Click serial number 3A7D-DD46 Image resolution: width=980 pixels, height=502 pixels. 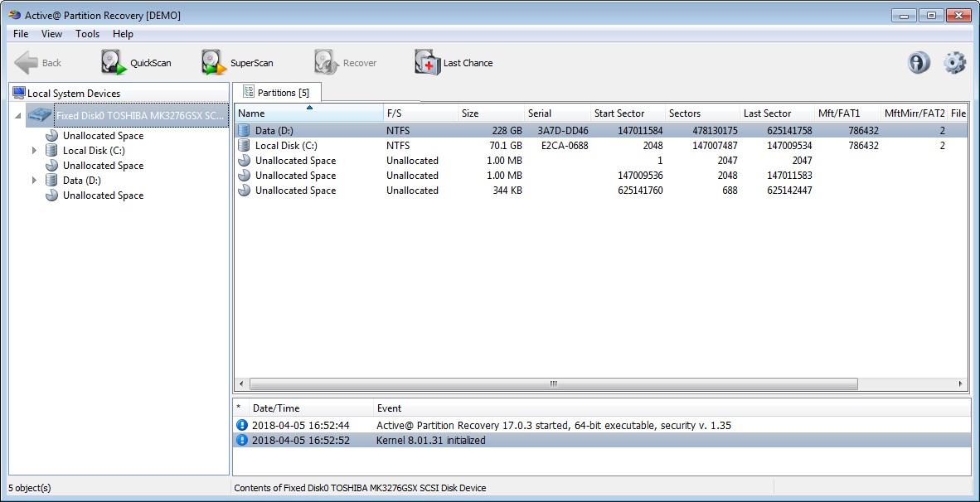coord(562,131)
